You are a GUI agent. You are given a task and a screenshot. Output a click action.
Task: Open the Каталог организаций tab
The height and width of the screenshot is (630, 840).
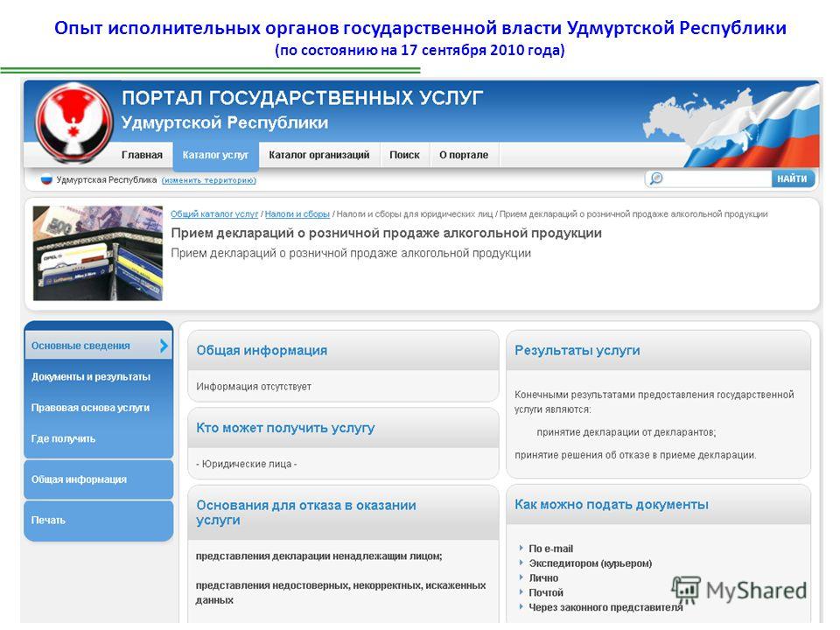(x=319, y=155)
